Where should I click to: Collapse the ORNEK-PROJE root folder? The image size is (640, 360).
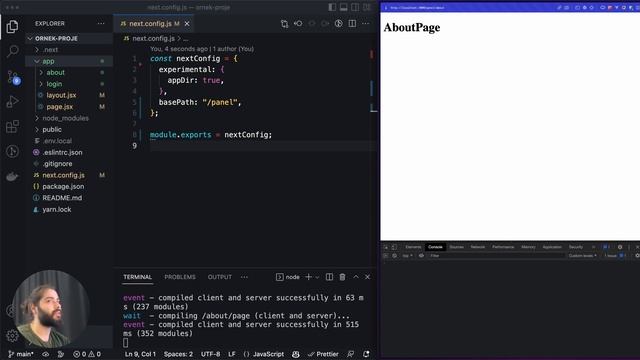[69, 38]
